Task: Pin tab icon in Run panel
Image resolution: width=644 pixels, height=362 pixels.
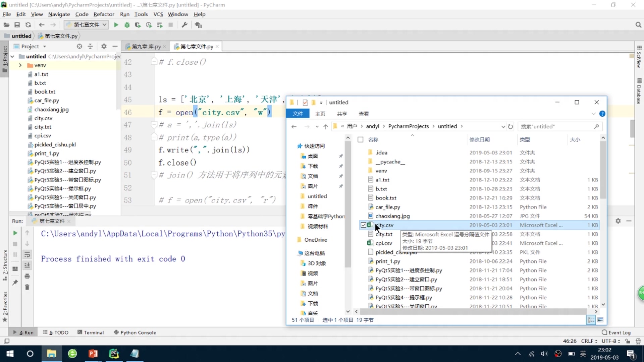Action: pos(15,283)
